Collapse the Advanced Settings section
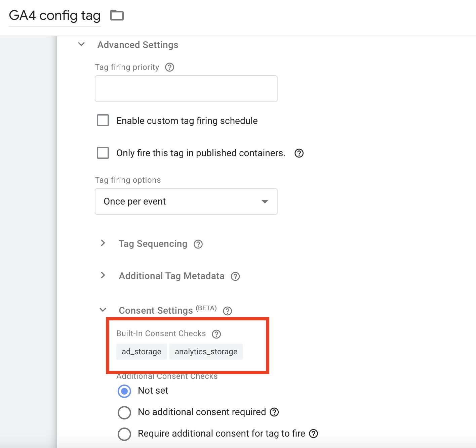Viewport: 476px width, 448px height. pyautogui.click(x=81, y=44)
